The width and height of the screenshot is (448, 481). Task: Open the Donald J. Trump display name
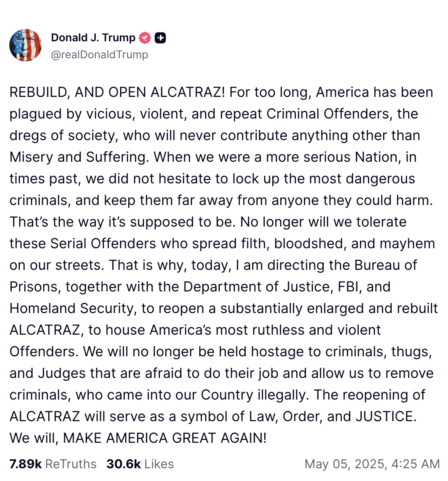click(x=93, y=38)
